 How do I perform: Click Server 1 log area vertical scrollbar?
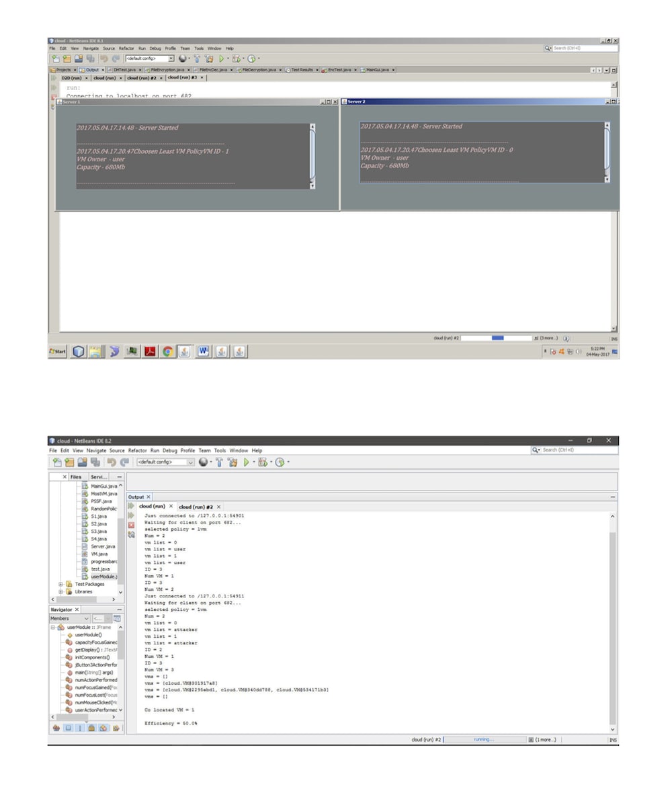pos(312,157)
